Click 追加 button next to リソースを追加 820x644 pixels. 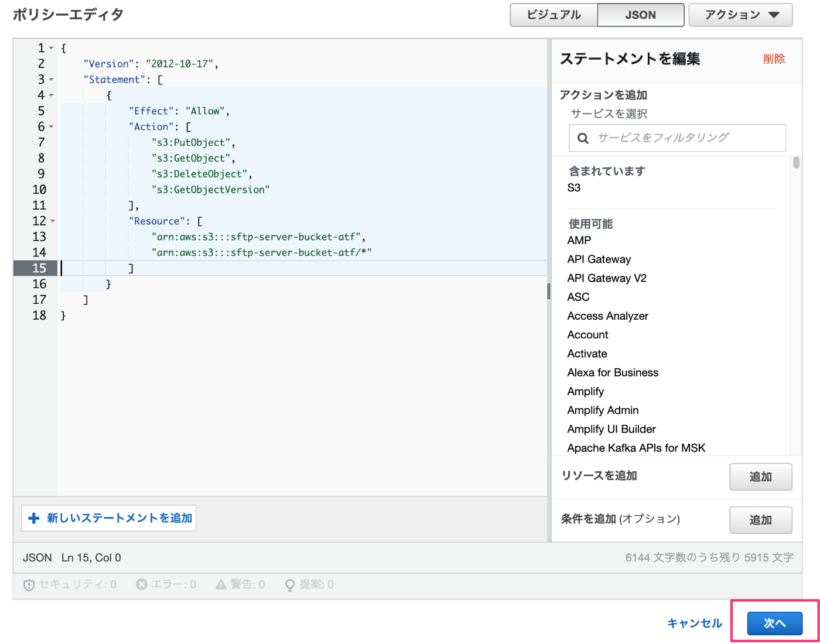(761, 477)
